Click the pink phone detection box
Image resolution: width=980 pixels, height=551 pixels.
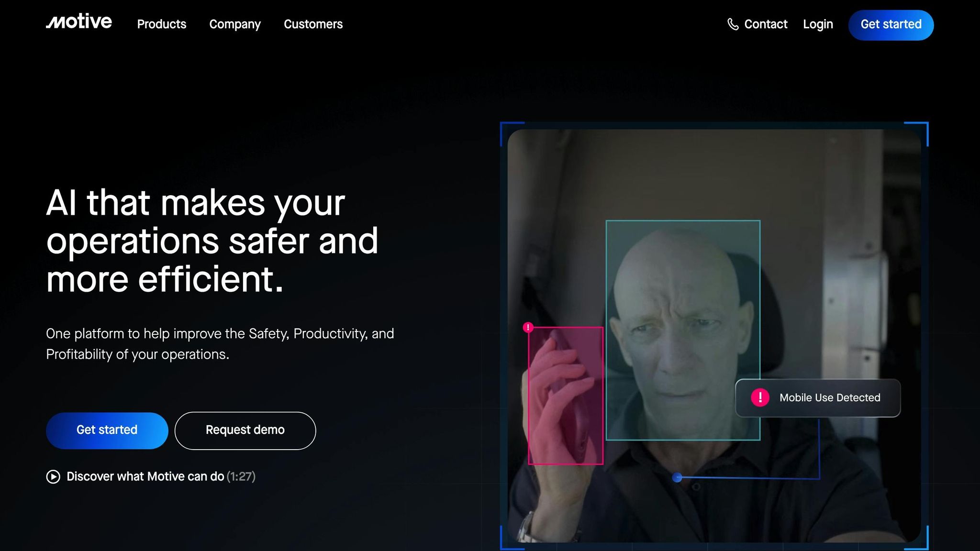[565, 396]
